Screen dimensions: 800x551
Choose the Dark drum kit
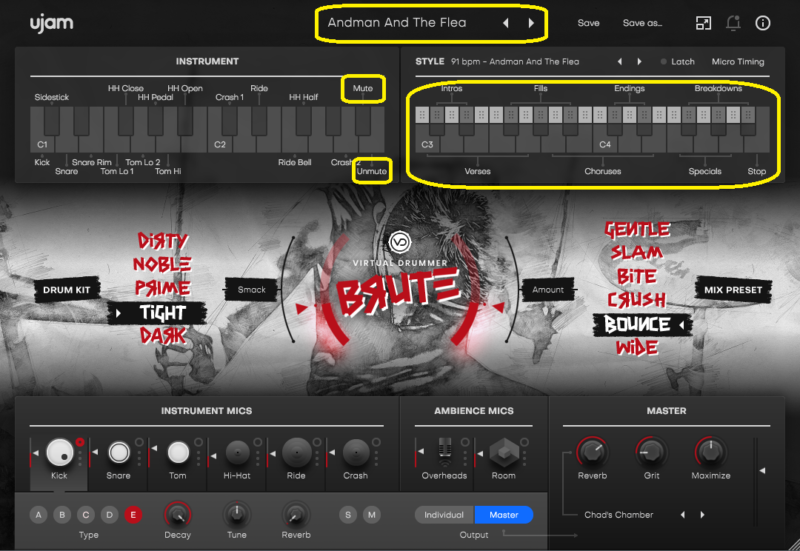point(163,336)
